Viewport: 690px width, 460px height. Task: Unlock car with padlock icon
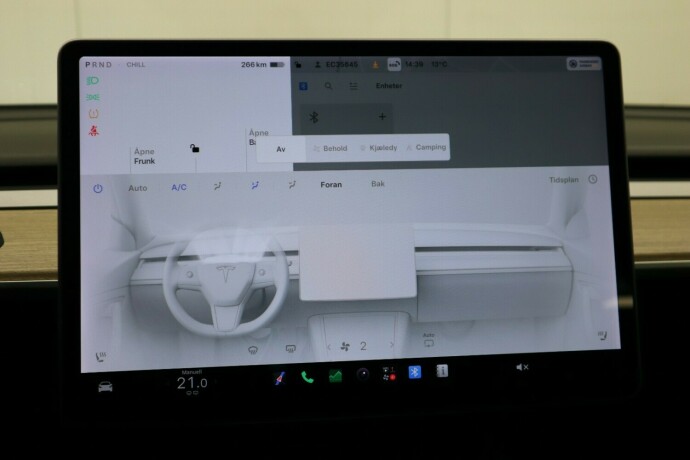point(195,148)
